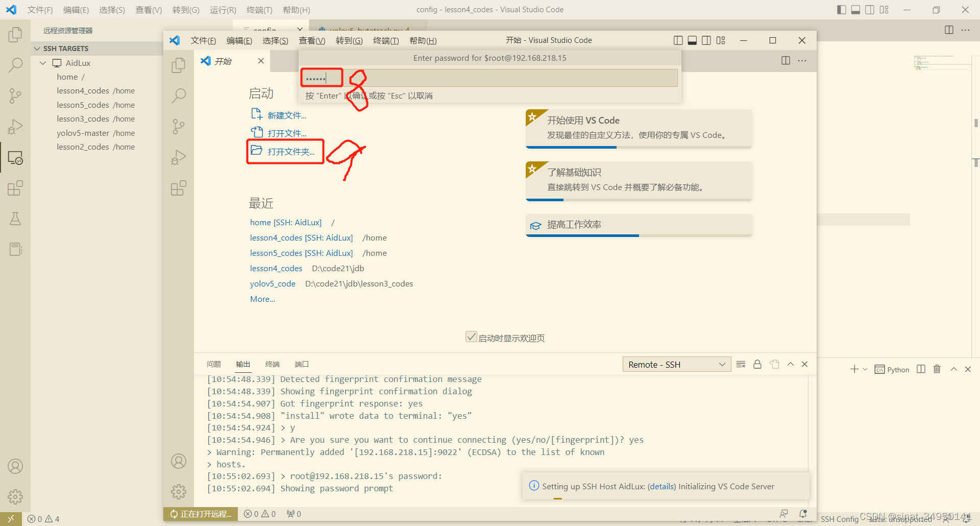Delete the terminal with the trash icon
980x526 pixels.
937,369
